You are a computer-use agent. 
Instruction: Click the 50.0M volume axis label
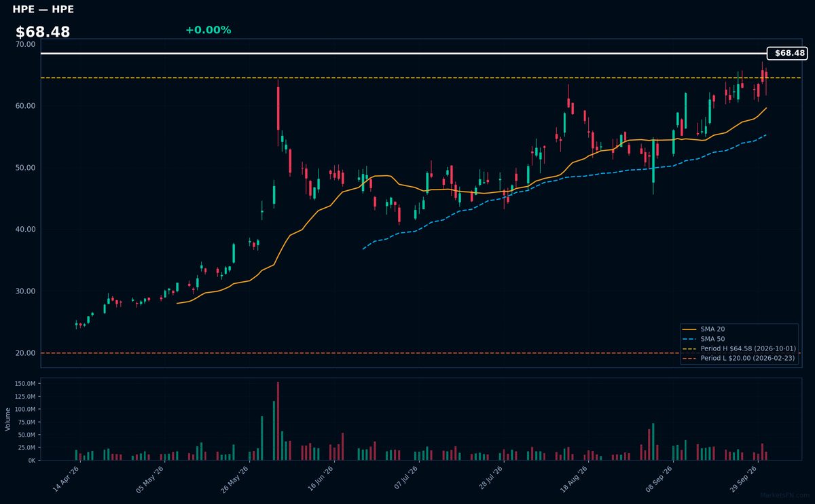click(x=26, y=435)
